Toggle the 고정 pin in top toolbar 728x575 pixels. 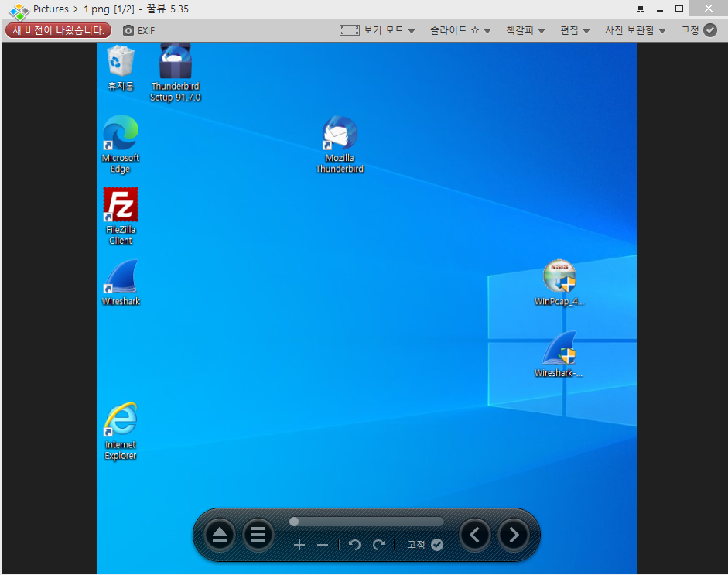[699, 30]
